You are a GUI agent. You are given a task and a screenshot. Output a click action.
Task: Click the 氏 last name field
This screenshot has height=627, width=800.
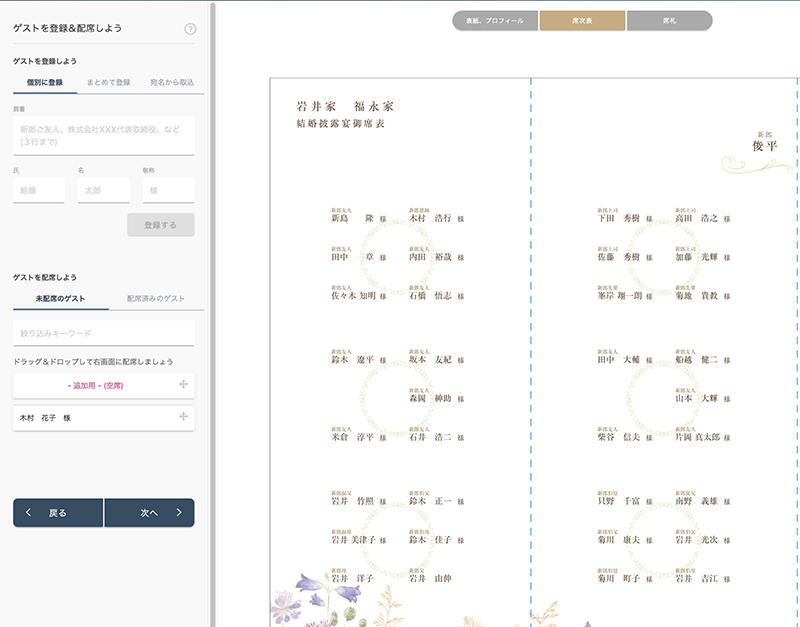point(39,190)
